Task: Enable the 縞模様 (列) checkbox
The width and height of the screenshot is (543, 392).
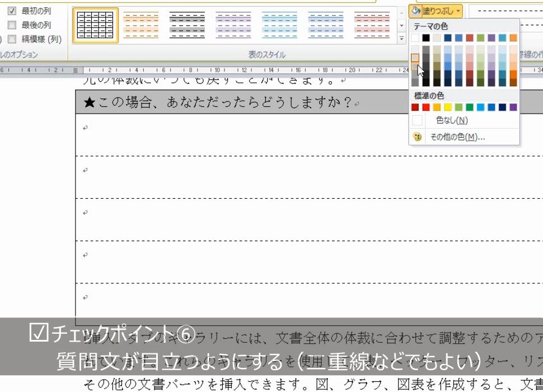Action: (12, 39)
